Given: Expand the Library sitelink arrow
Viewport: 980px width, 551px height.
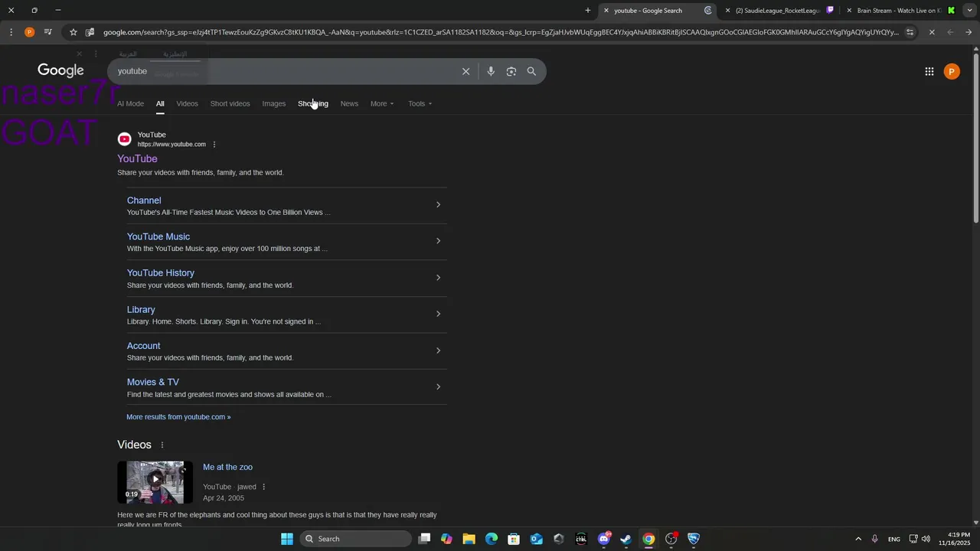Looking at the screenshot, I should [438, 314].
